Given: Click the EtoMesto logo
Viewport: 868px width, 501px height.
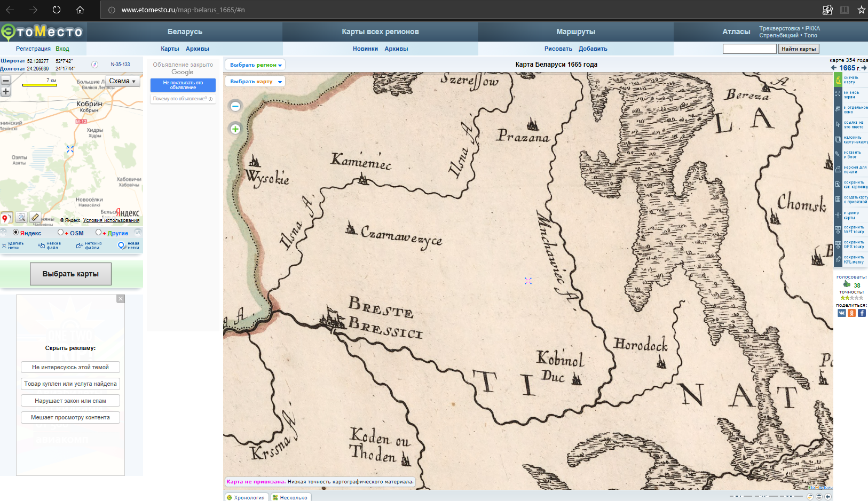Looking at the screenshot, I should [x=43, y=32].
